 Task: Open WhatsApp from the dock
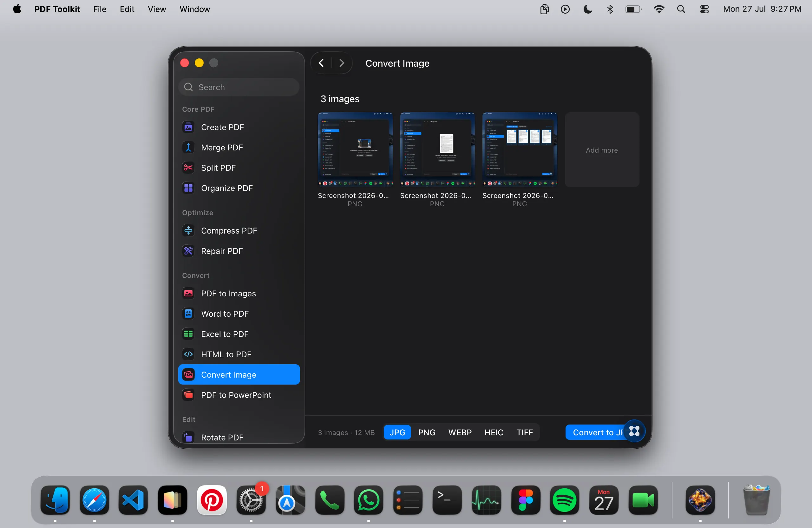point(369,500)
